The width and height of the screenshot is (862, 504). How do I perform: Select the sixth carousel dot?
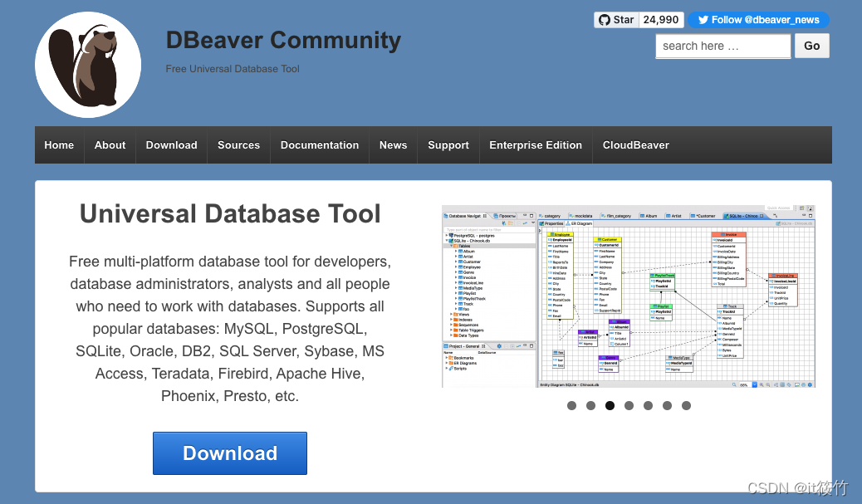click(667, 406)
